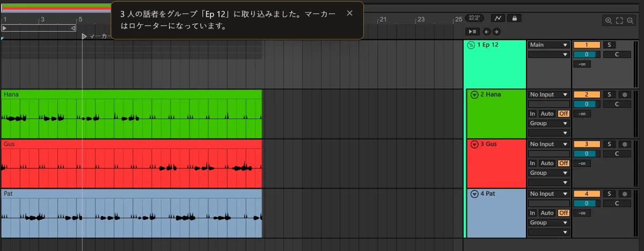Image resolution: width=644 pixels, height=251 pixels.
Task: Click the -∞ peak readout on Gus
Action: tap(582, 163)
